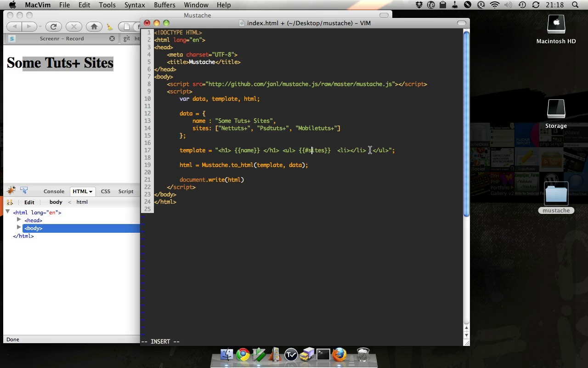
Task: Switch to Firebug CSS panel
Action: click(x=105, y=191)
